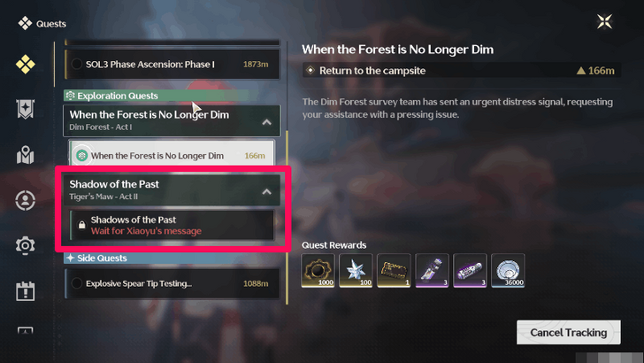The width and height of the screenshot is (644, 363).
Task: Open the map pin exploration category icon
Action: pyautogui.click(x=25, y=155)
